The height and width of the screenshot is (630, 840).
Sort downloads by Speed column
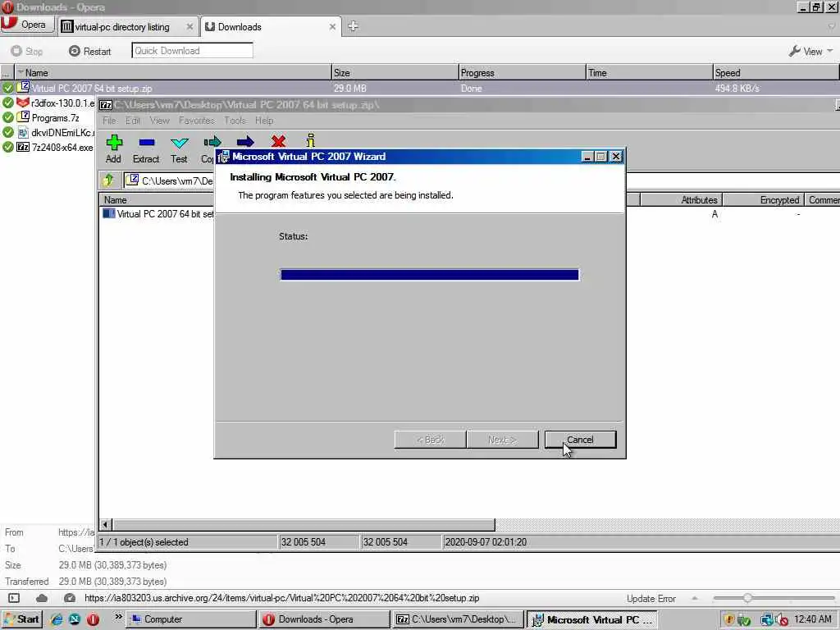pos(776,72)
